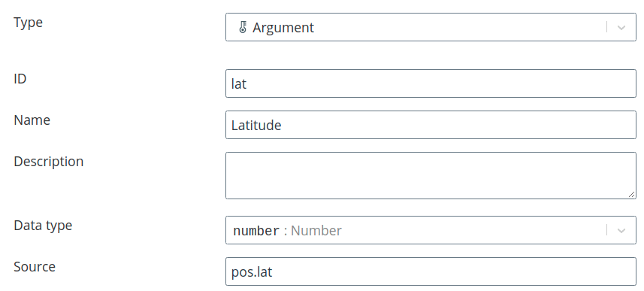Click the Argument text in the Type selector
Screen dimensions: 644x291
[x=283, y=28]
